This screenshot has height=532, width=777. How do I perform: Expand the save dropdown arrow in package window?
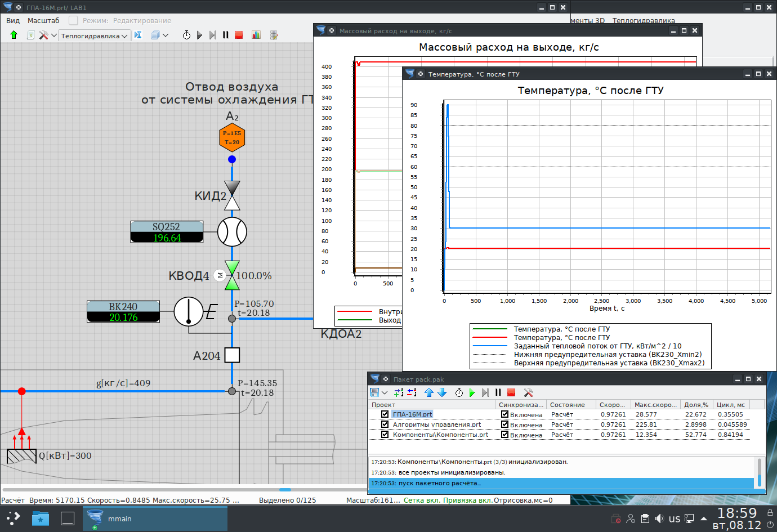pyautogui.click(x=385, y=392)
